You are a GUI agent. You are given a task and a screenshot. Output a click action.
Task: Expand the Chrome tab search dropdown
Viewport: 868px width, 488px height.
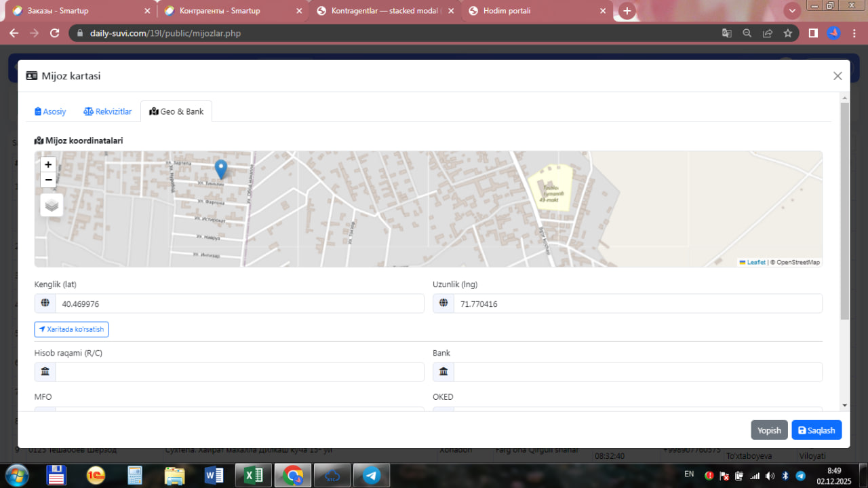point(791,11)
